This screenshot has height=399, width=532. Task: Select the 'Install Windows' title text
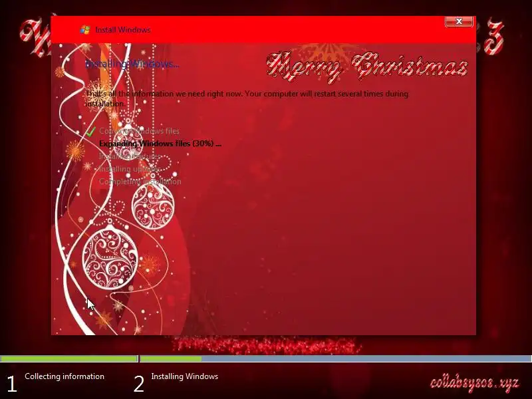123,30
